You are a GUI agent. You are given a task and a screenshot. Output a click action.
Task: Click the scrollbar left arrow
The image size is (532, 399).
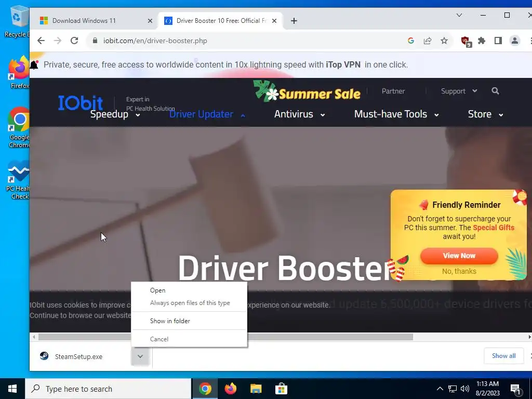[x=34, y=337]
